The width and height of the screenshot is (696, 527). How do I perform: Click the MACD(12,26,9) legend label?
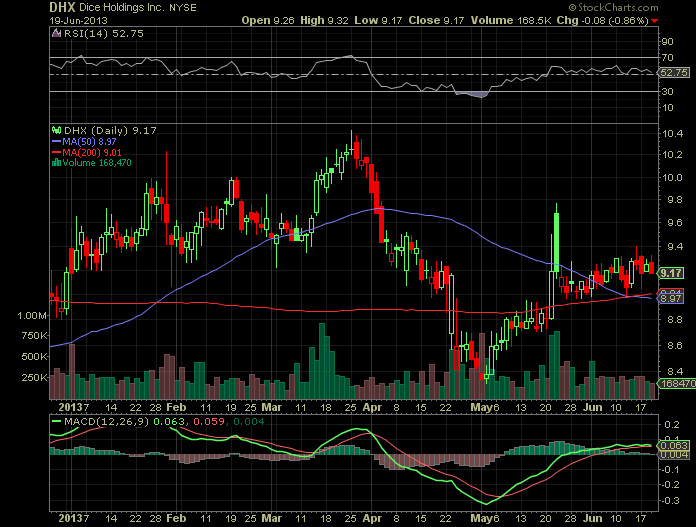pos(107,421)
